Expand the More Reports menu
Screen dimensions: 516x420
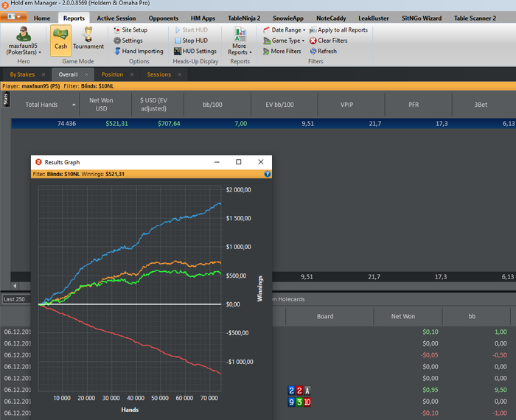tap(240, 41)
